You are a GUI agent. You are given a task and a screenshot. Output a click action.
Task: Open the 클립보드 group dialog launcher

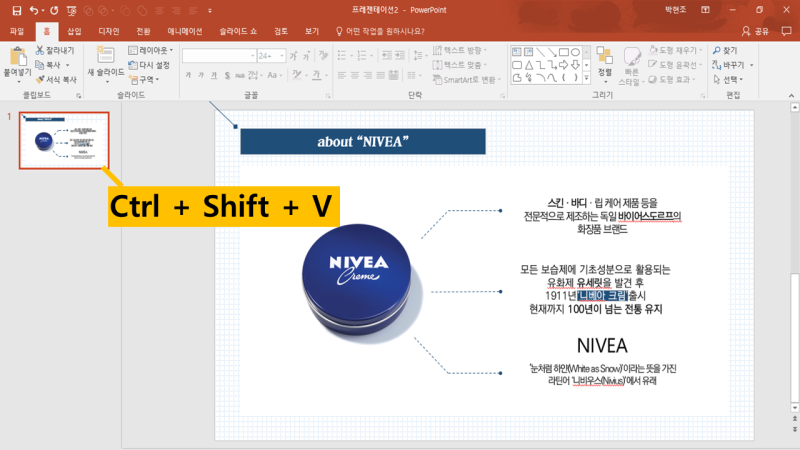pos(79,95)
